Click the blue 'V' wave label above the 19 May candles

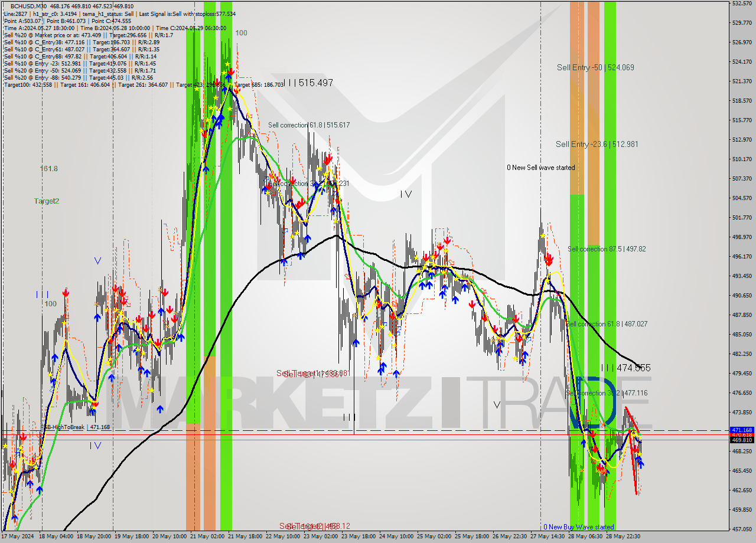[97, 260]
